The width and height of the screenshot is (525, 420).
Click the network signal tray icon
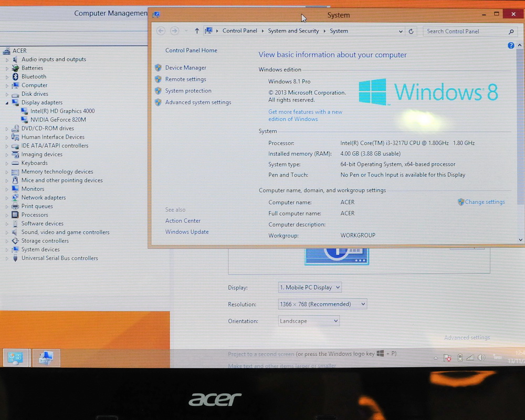coord(470,358)
